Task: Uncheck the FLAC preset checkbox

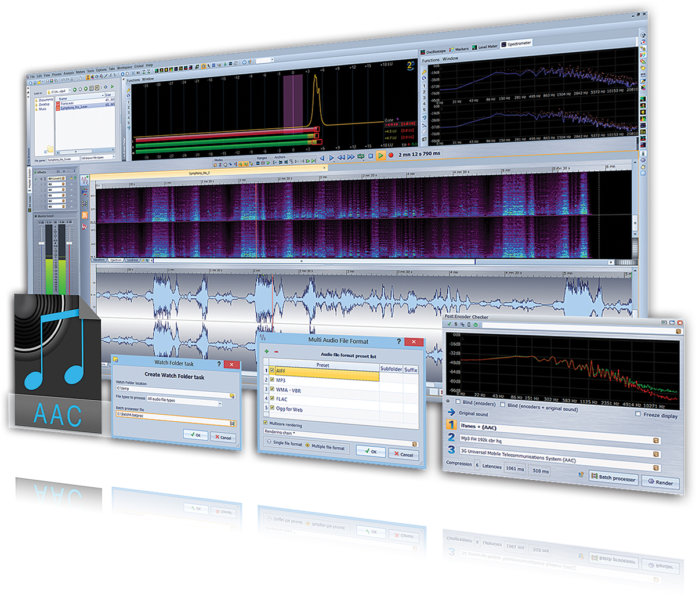Action: click(272, 399)
